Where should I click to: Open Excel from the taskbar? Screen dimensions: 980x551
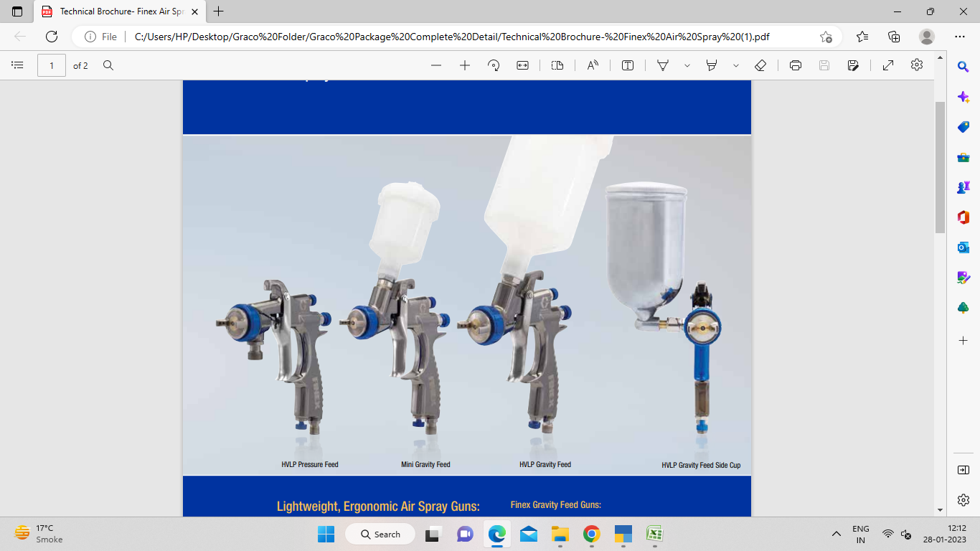(654, 534)
